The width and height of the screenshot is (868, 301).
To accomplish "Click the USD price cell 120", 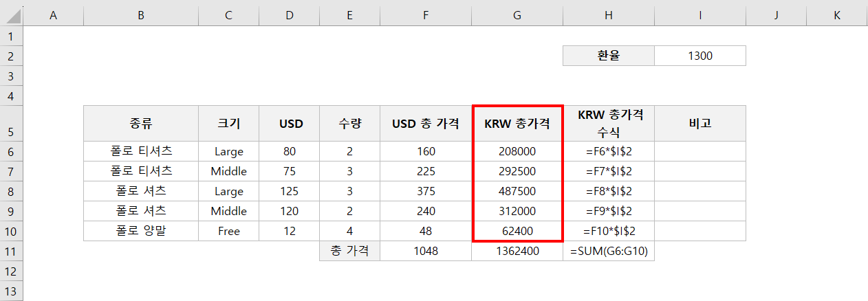I will [289, 212].
